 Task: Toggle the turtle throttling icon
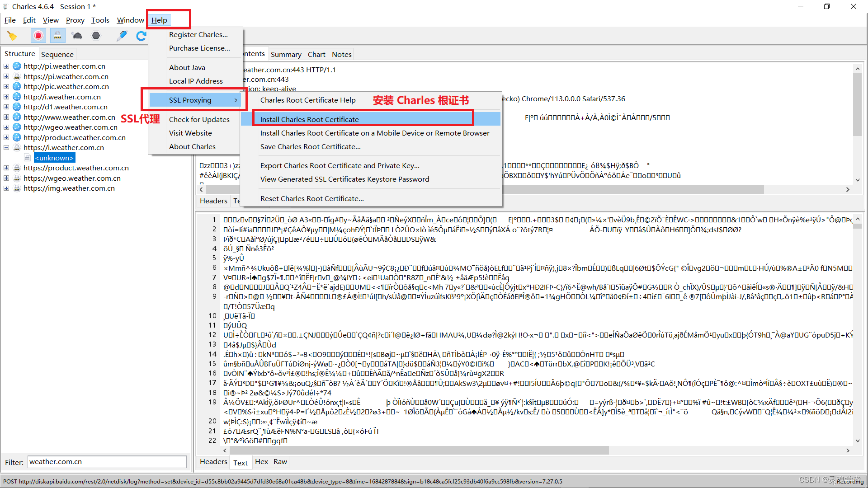(x=77, y=36)
